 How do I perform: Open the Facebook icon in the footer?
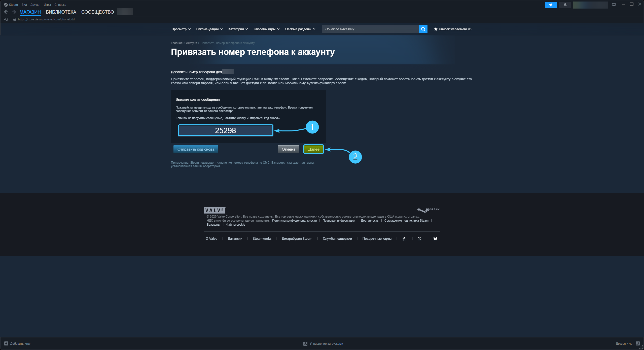click(x=404, y=239)
